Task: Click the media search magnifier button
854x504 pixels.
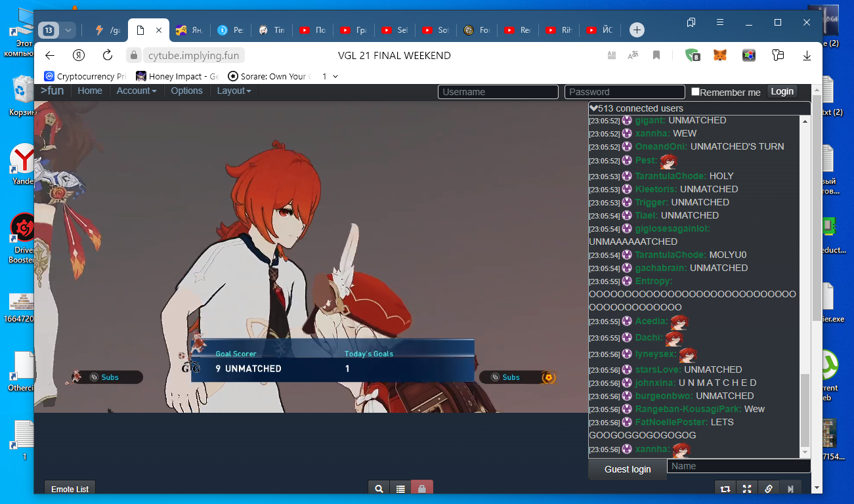Action: point(379,488)
